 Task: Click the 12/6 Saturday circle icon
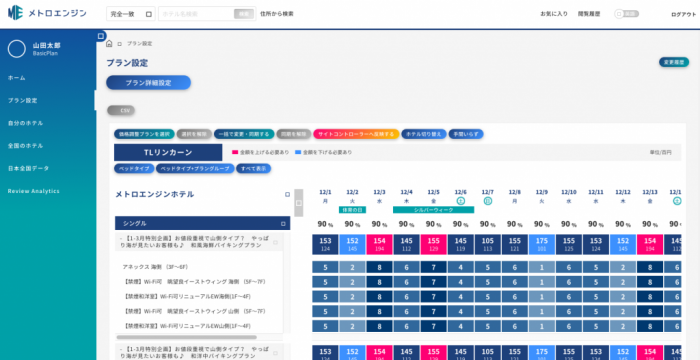click(x=461, y=201)
